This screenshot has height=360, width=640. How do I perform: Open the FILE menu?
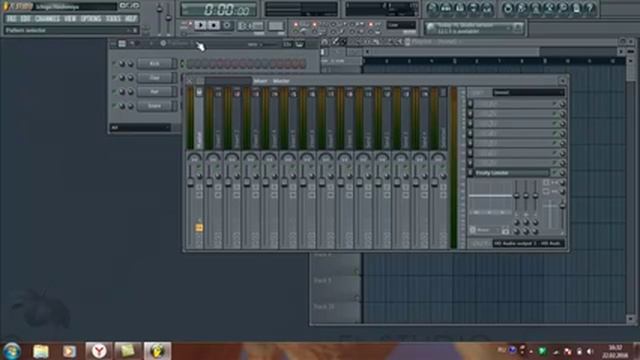tap(11, 19)
